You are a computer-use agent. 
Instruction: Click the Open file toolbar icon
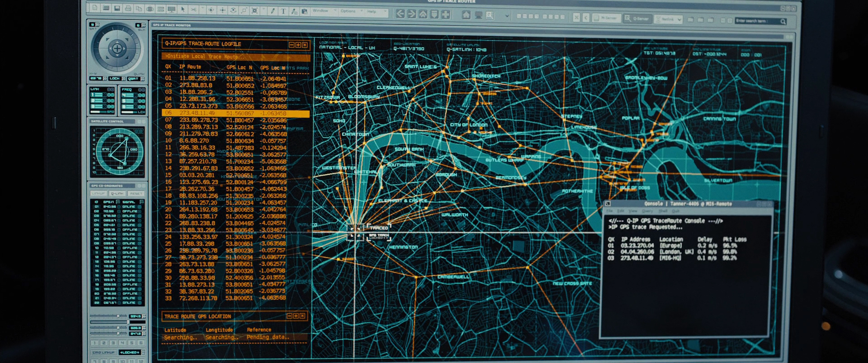coord(106,8)
